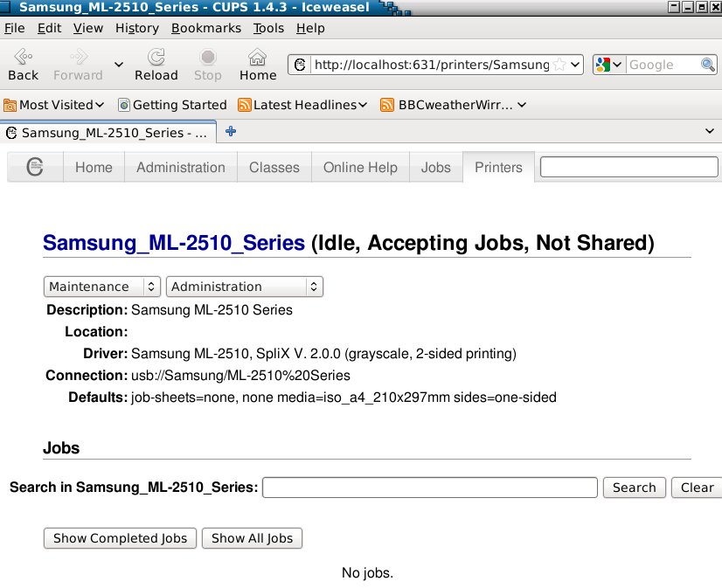Image resolution: width=722 pixels, height=588 pixels.
Task: Click the Description value 'Samsung ML-2510 Series'
Action: (212, 309)
